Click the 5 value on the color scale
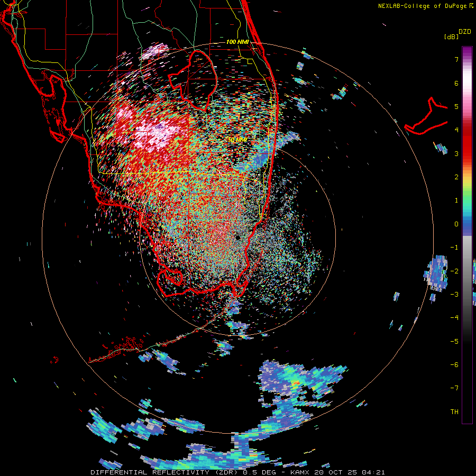This screenshot has width=476, height=476. [456, 106]
